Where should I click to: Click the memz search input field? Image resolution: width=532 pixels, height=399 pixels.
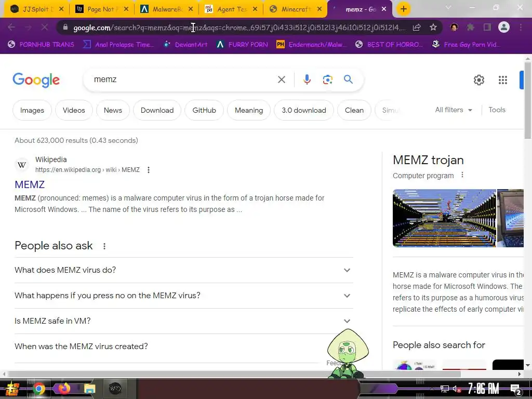click(183, 79)
